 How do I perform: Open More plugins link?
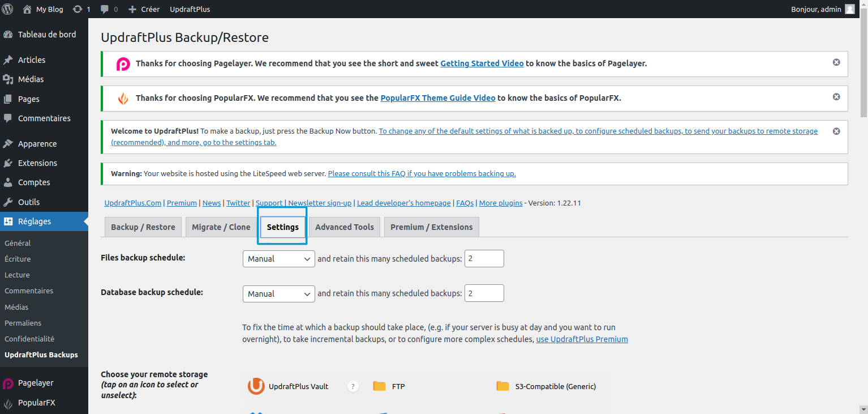[x=501, y=203]
